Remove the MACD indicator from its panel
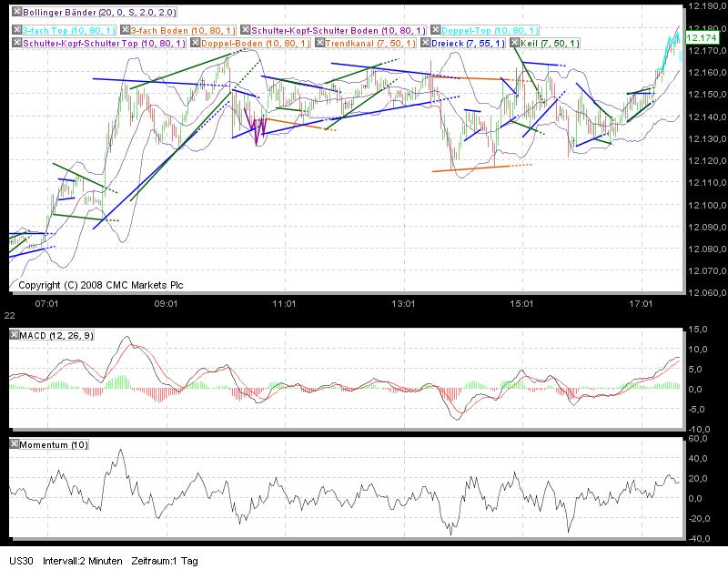This screenshot has height=569, width=728. point(13,333)
